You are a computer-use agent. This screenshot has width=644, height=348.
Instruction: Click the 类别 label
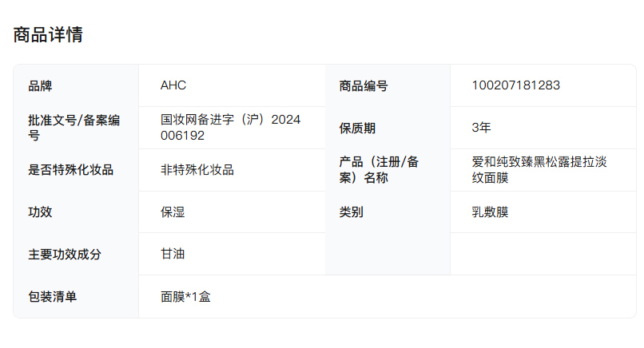[352, 212]
